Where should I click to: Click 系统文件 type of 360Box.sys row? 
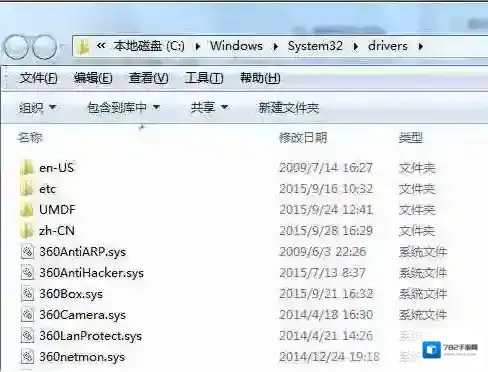point(423,294)
